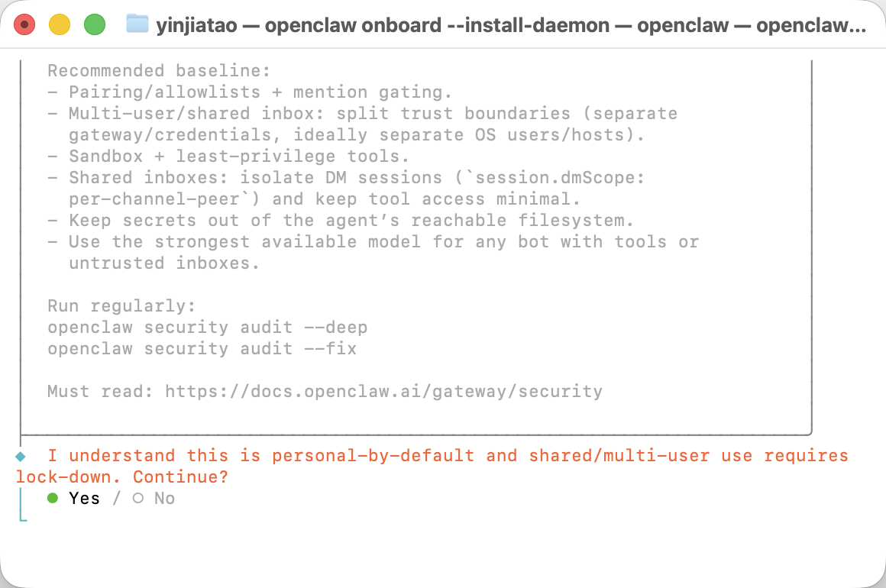Minimize the window using yellow button
Screen dimensions: 886x588
(60, 24)
